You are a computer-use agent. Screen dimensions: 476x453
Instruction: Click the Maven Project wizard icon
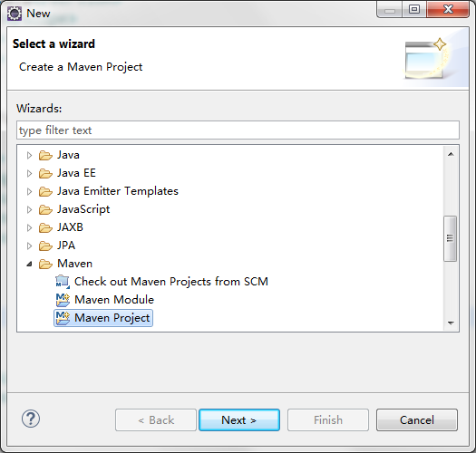(63, 318)
